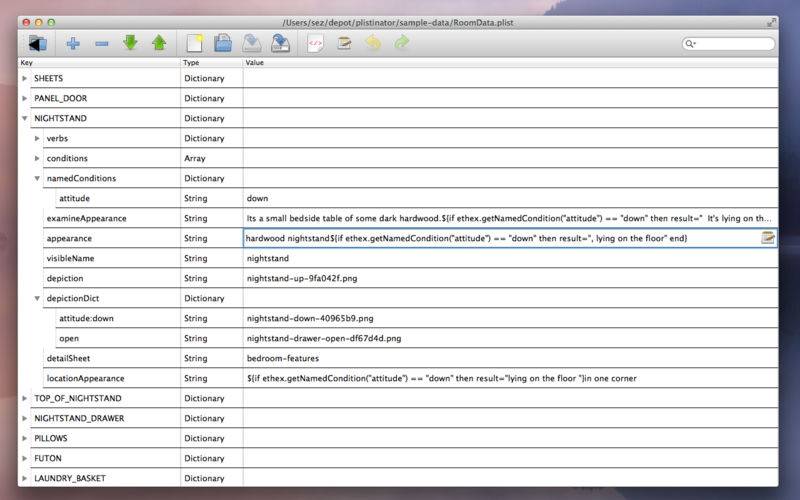
Task: Click the green down arrow toolbar icon
Action: (x=130, y=43)
